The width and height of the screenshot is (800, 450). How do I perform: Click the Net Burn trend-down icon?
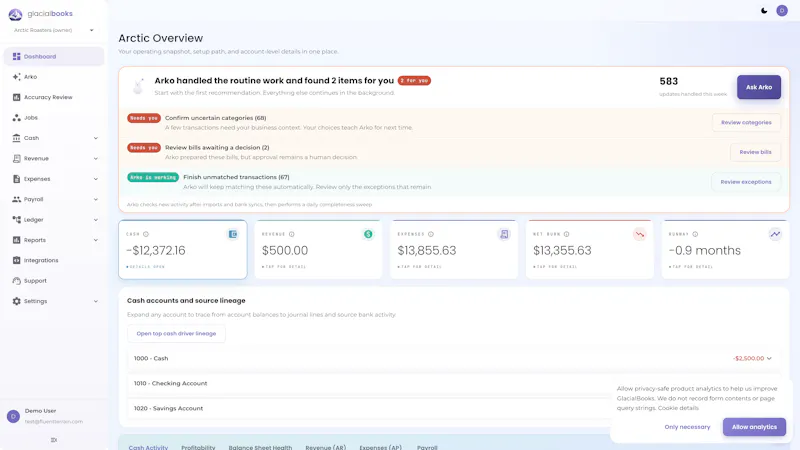tap(639, 234)
